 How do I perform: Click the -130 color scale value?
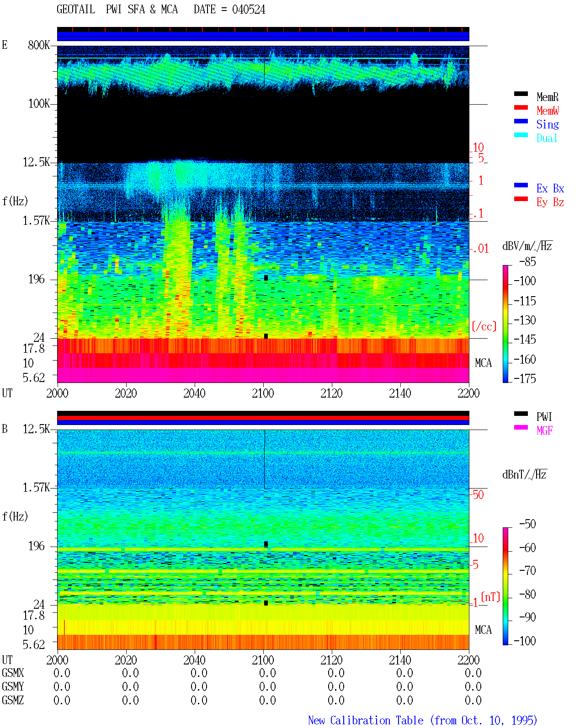525,320
